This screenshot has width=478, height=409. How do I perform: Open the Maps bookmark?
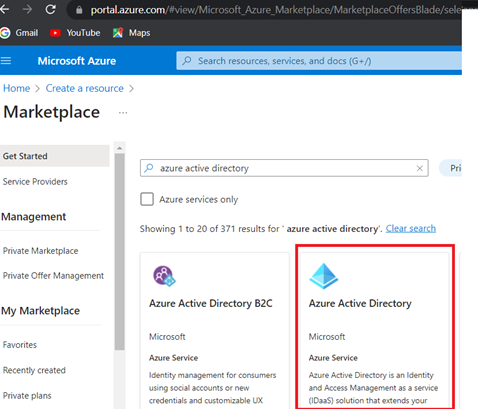[x=131, y=33]
